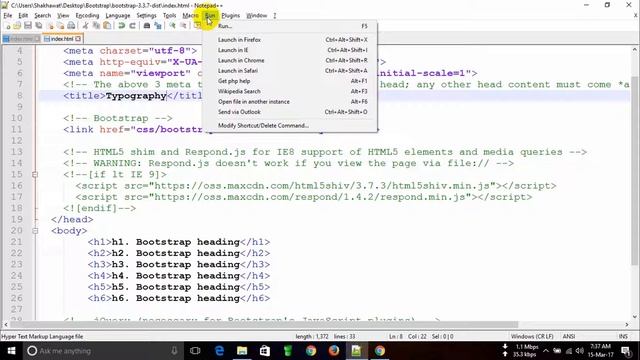Open the Tools menu
The height and width of the screenshot is (360, 640).
pyautogui.click(x=169, y=16)
